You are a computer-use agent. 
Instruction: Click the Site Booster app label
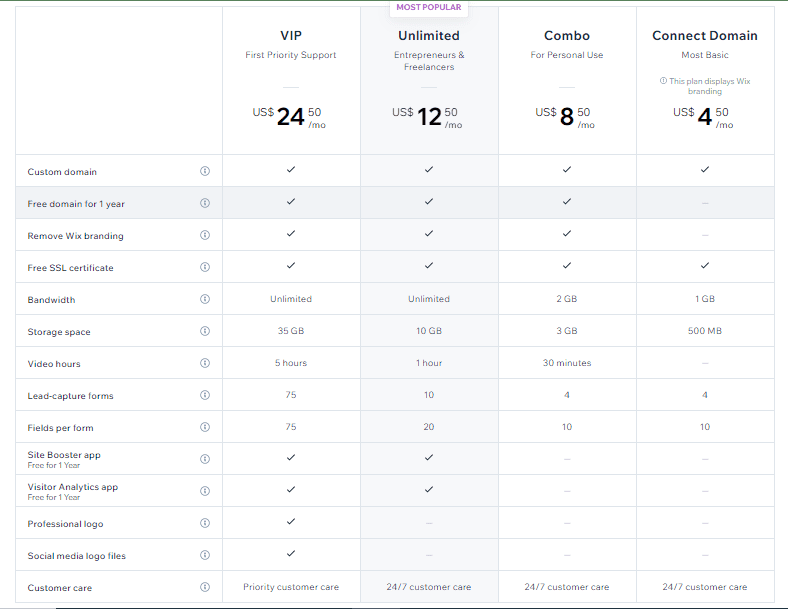click(x=64, y=455)
